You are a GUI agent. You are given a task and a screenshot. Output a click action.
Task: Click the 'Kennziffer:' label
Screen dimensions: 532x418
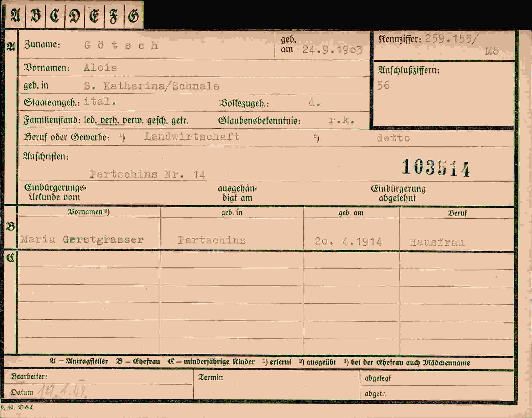400,39
